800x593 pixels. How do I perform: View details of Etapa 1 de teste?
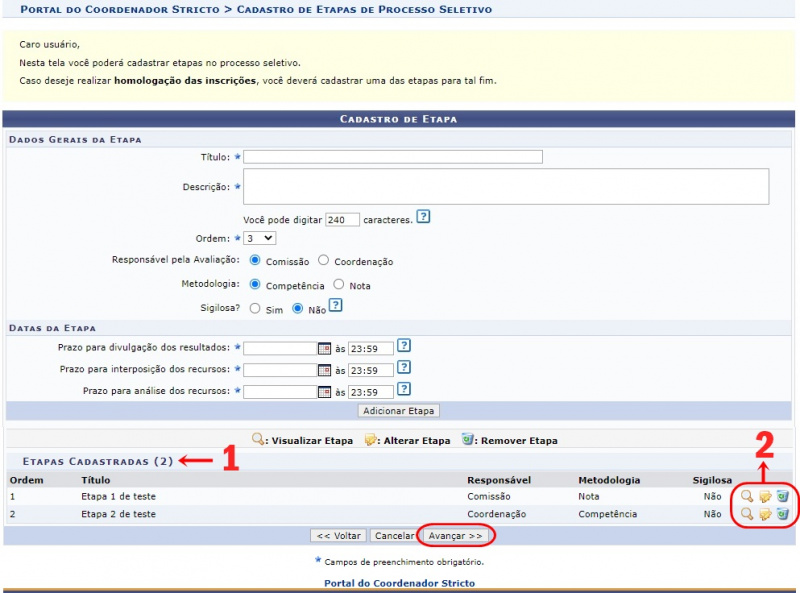point(746,496)
